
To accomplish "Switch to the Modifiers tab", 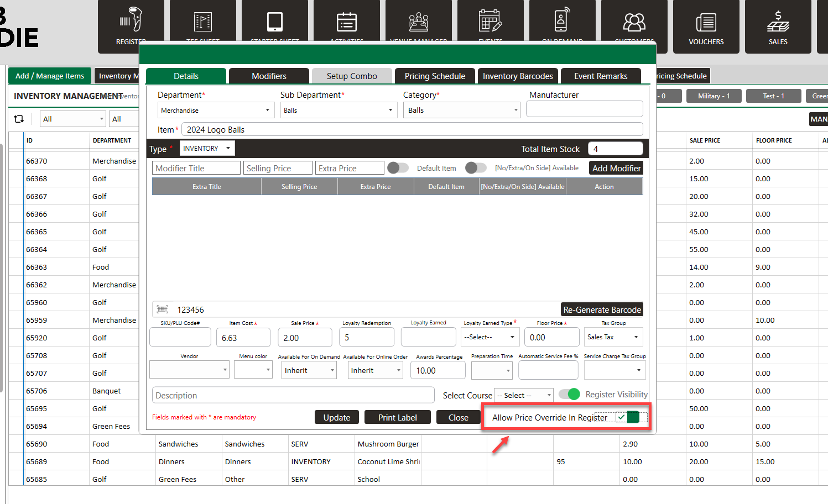I will point(269,76).
